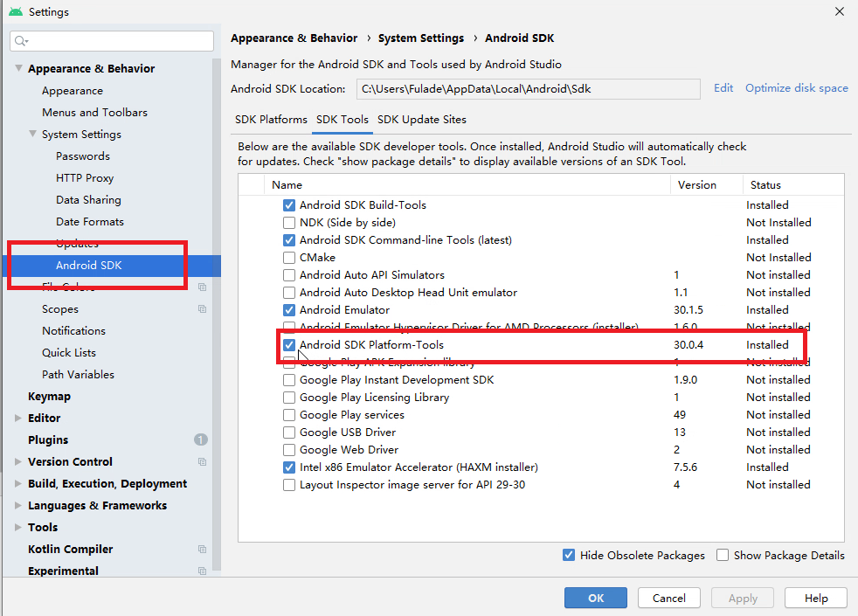
Task: Select Passwords under System Settings
Action: click(x=83, y=156)
